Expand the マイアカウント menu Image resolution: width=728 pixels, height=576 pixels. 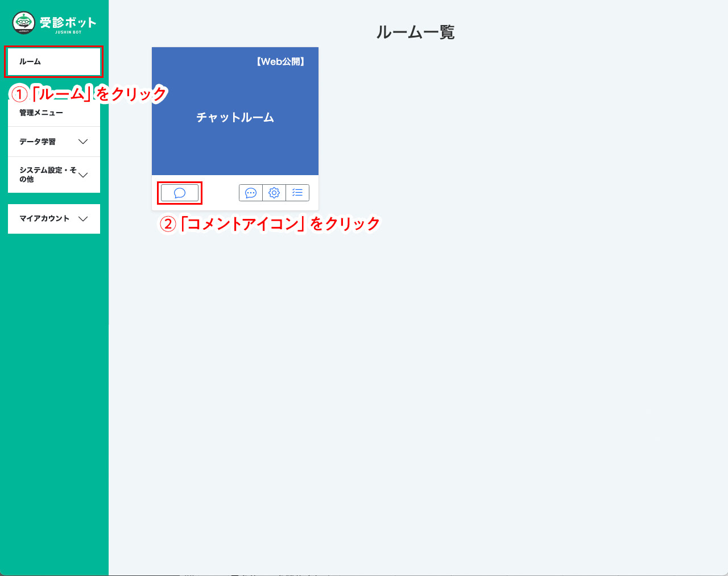(x=54, y=219)
